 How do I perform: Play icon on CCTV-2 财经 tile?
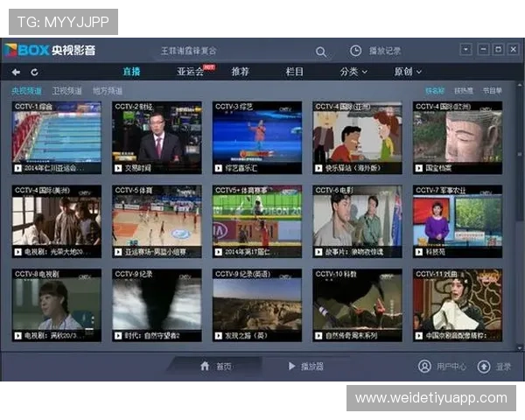(118, 168)
